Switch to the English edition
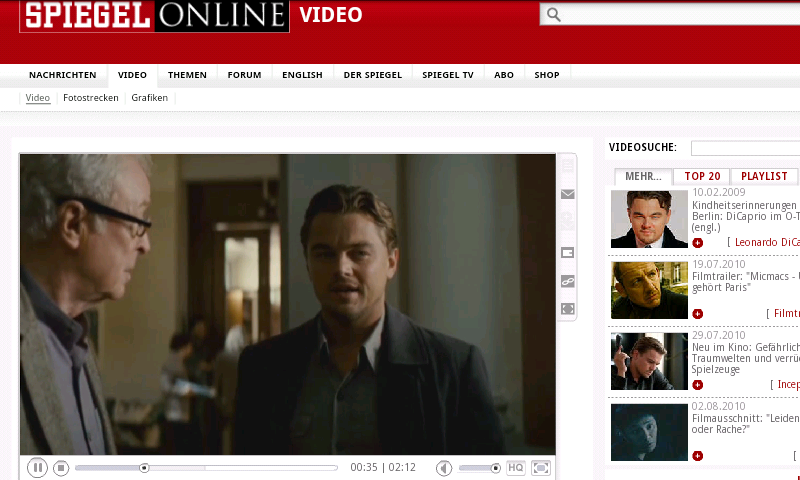 click(x=302, y=75)
